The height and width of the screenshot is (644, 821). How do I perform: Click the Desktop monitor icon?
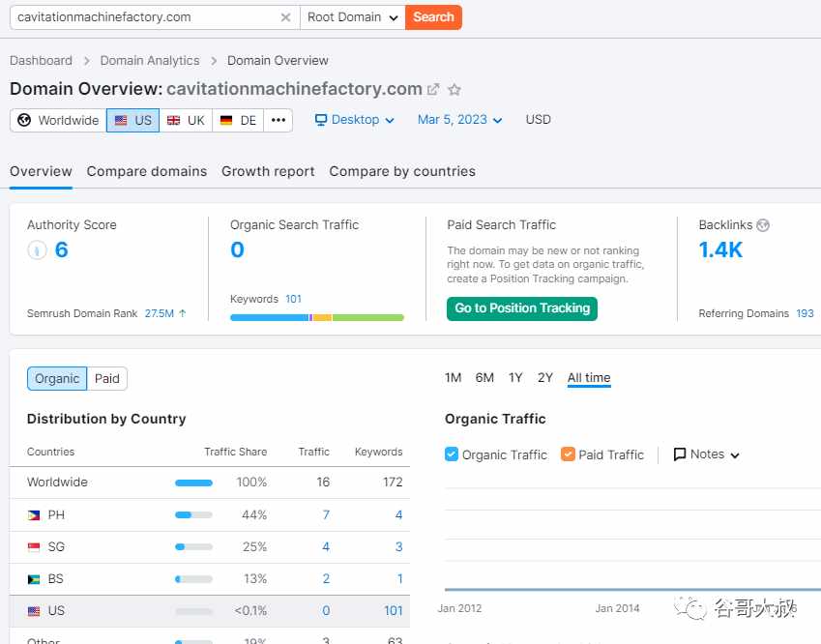(321, 120)
